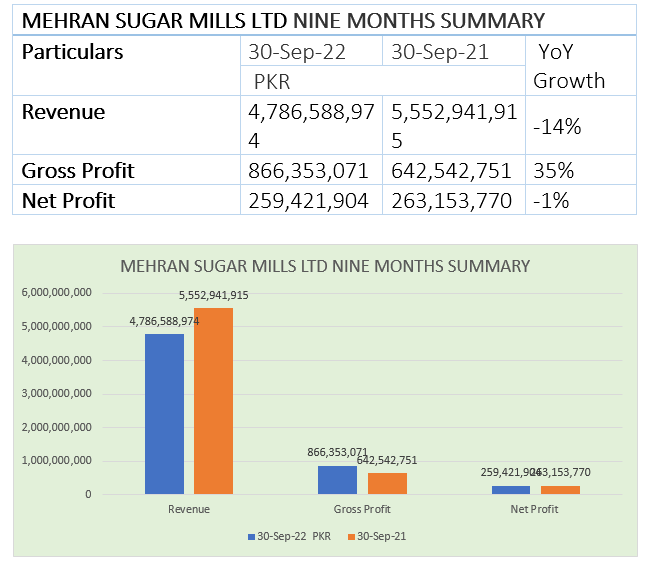This screenshot has height=576, width=661.
Task: Click the 3,000,000,000 axis value
Action: pyautogui.click(x=56, y=393)
